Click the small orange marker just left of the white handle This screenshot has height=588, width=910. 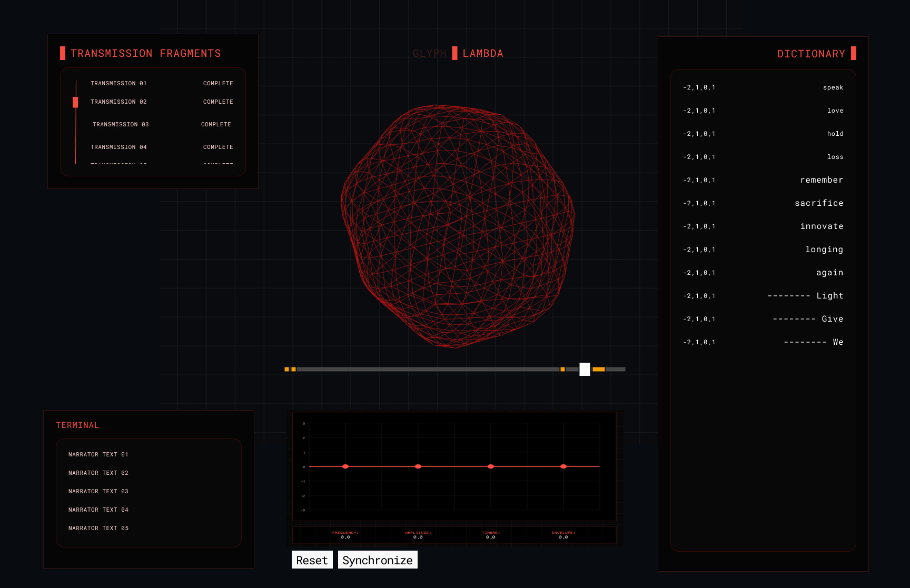(x=562, y=369)
